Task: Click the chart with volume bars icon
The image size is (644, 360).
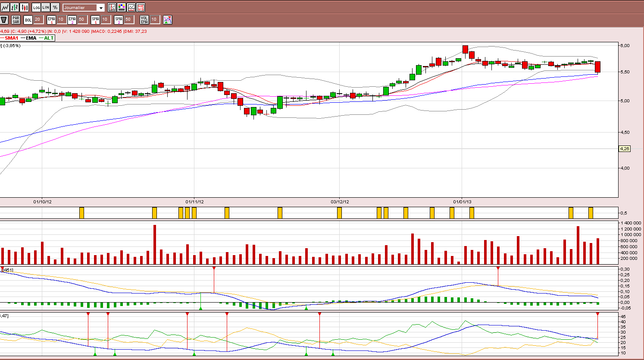Action: pyautogui.click(x=131, y=7)
